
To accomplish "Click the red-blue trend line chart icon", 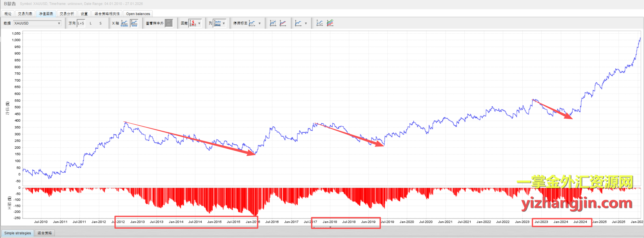I will coord(283,23).
